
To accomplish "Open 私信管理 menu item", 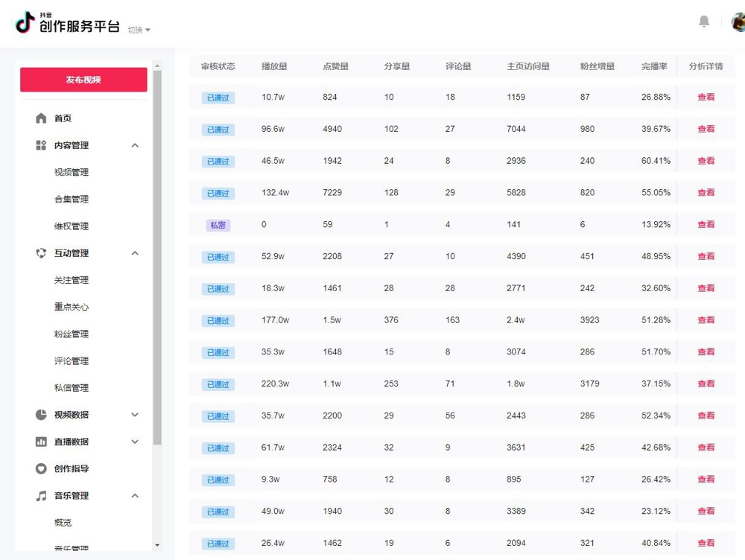I will 72,387.
